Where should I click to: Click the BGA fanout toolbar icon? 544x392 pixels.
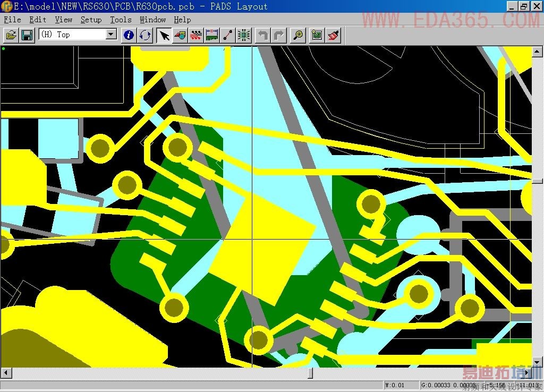(x=244, y=35)
